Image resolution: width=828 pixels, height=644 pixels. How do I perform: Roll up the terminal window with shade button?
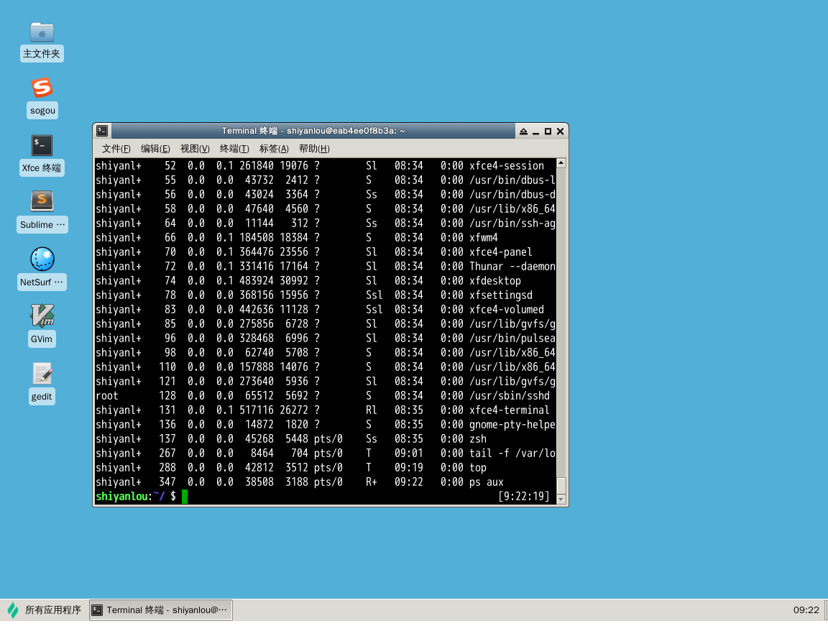tap(523, 131)
